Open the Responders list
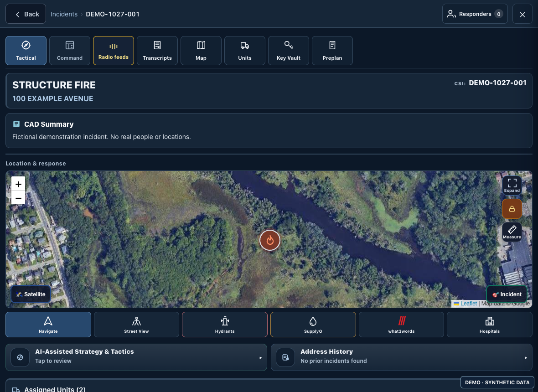The width and height of the screenshot is (538, 392). [x=475, y=14]
